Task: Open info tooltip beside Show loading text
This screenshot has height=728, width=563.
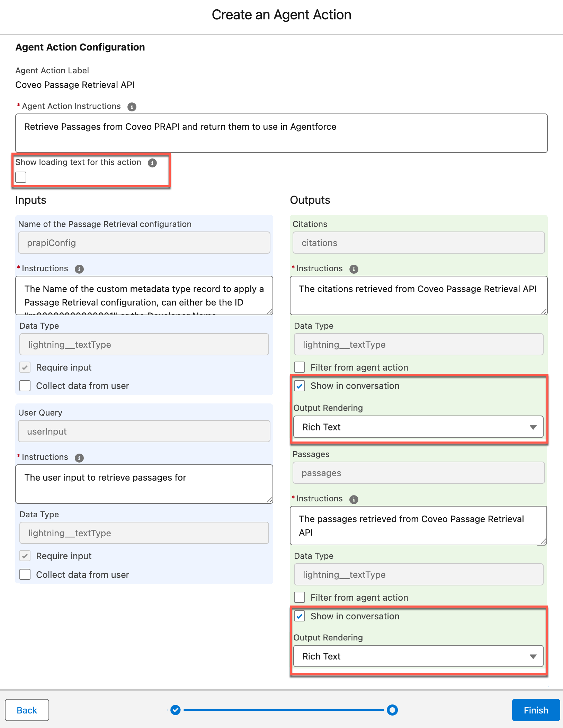Action: point(152,163)
